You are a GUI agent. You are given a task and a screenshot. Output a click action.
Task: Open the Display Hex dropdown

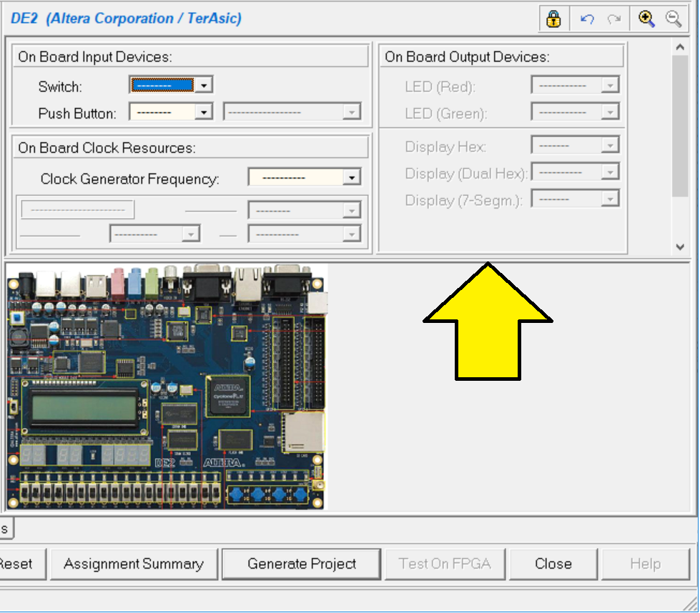[x=575, y=145]
